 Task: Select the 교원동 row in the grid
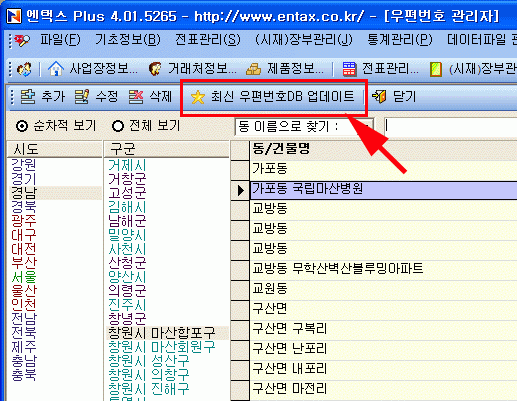coord(383,289)
